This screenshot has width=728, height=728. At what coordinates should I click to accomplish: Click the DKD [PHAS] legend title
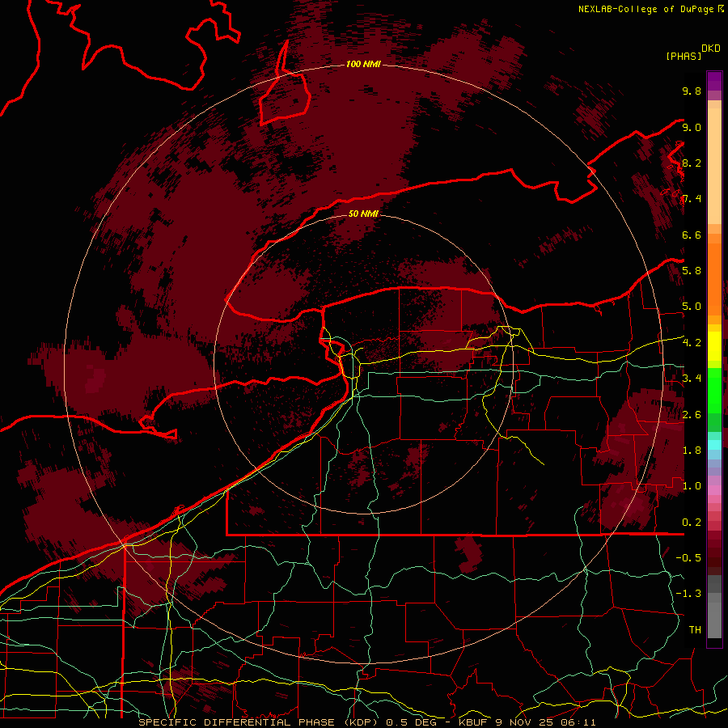pyautogui.click(x=692, y=52)
